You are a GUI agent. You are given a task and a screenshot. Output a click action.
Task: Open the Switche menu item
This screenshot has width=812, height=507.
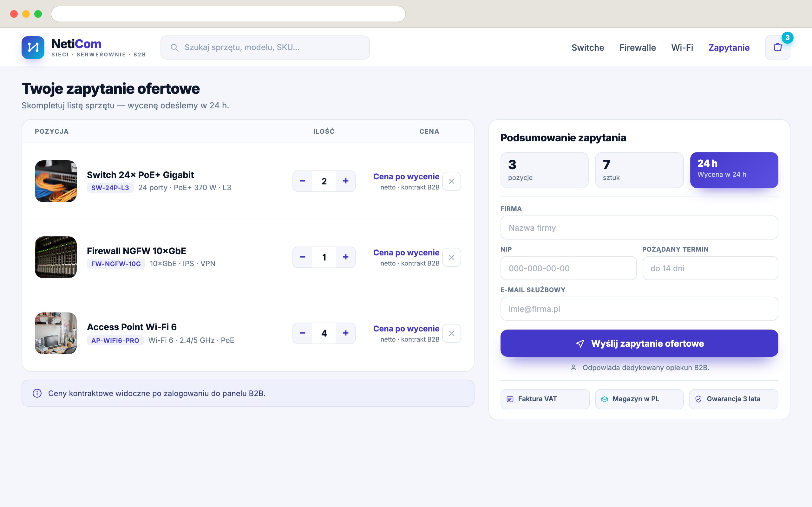587,48
